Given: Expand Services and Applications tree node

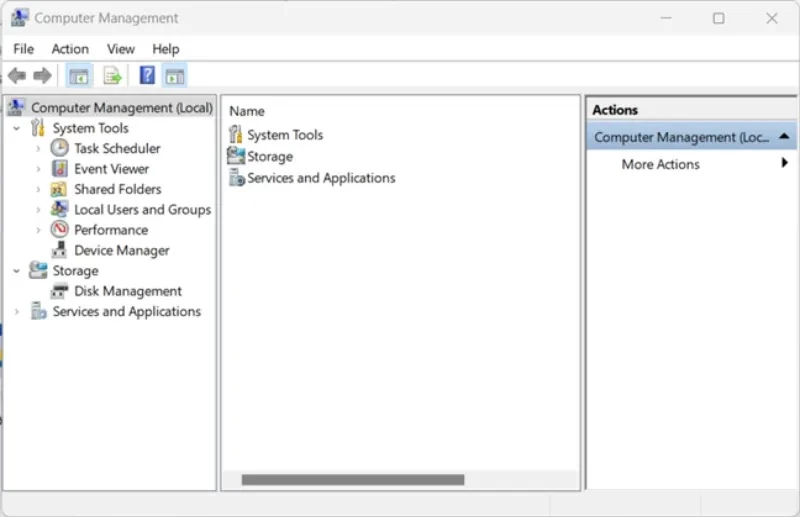Looking at the screenshot, I should pos(17,311).
